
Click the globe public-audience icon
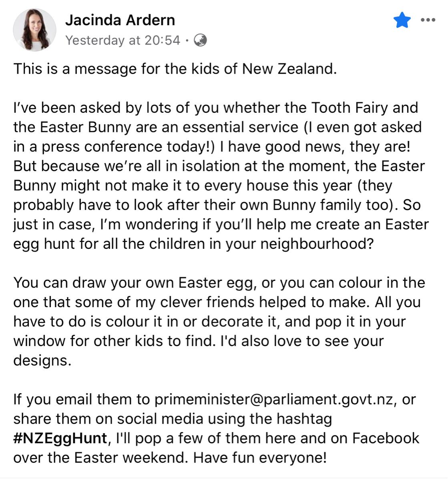200,40
